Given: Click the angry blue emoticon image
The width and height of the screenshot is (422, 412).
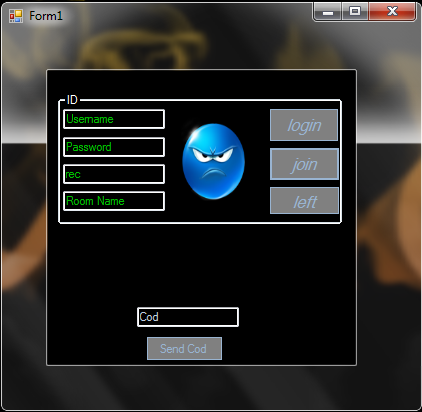Looking at the screenshot, I should click(213, 162).
